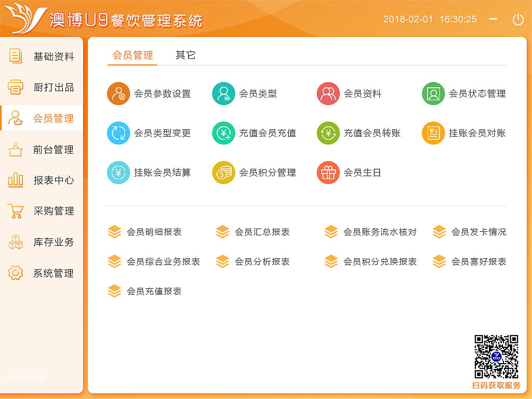Open 会员类型变更 to change member type
The height and width of the screenshot is (399, 532).
118,133
